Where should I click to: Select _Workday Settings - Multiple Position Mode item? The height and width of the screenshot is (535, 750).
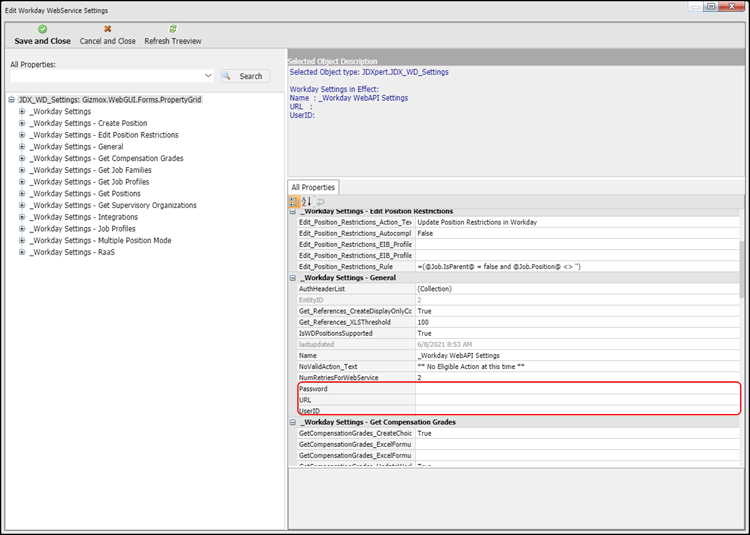(100, 240)
